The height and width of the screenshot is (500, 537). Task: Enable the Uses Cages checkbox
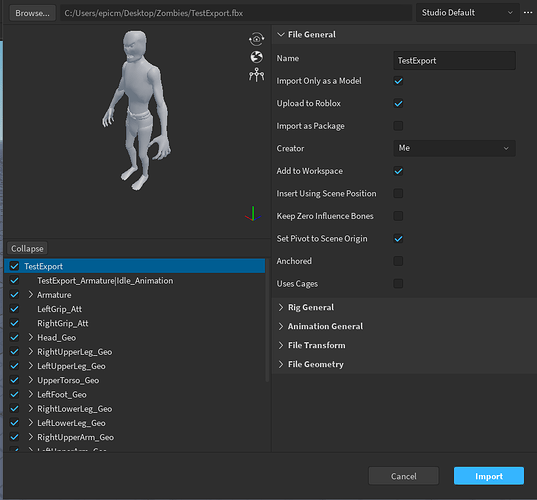coord(398,284)
